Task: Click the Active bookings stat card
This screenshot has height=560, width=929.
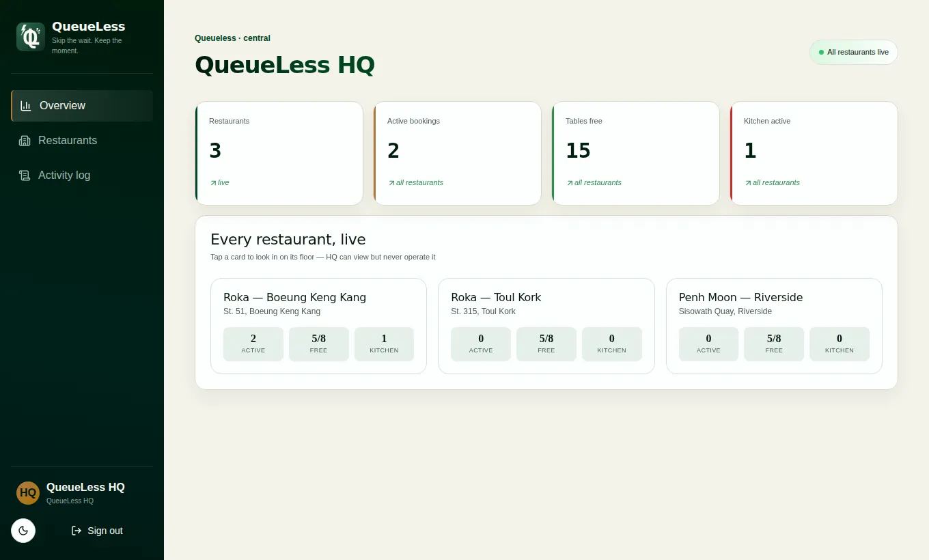Action: pos(457,153)
